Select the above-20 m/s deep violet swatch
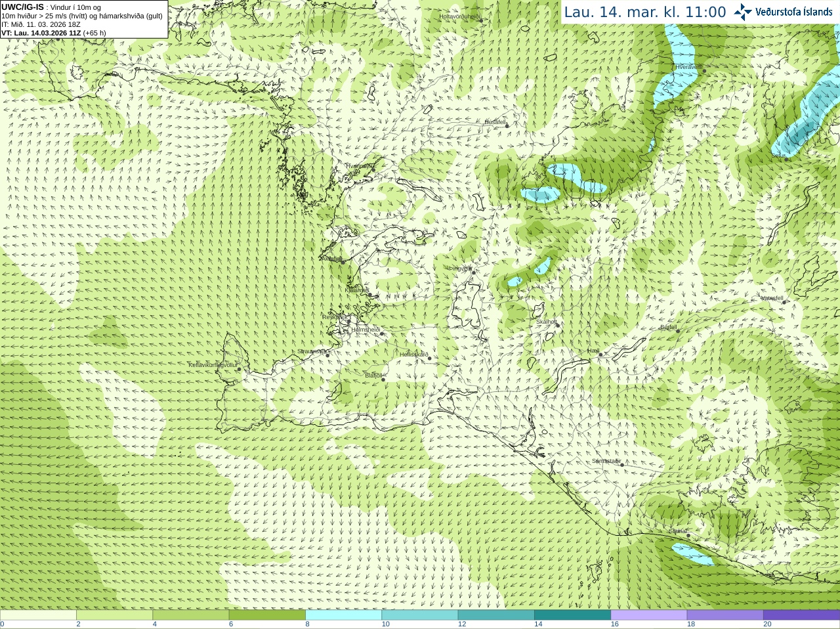840x629 pixels. (801, 615)
